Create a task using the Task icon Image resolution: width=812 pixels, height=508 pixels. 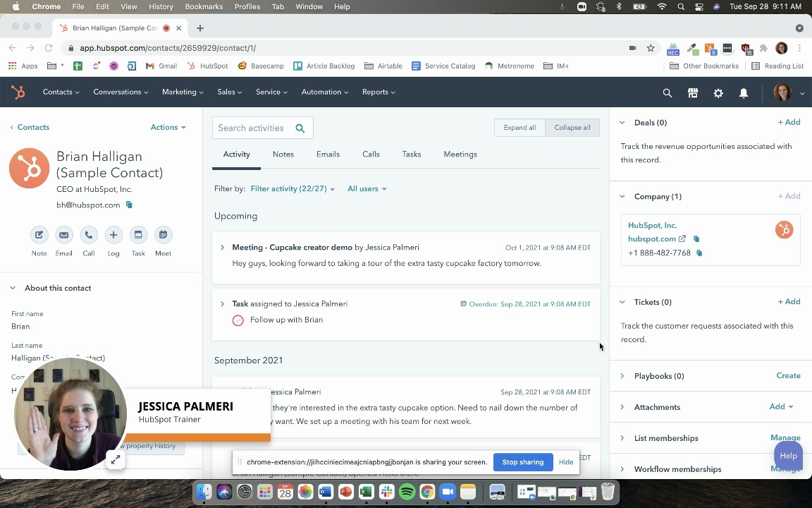(x=138, y=235)
